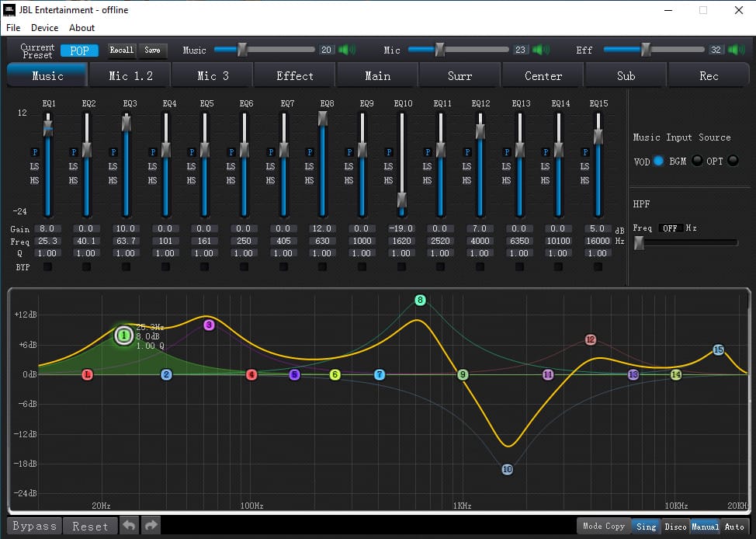
Task: Open the Device menu
Action: 44,27
